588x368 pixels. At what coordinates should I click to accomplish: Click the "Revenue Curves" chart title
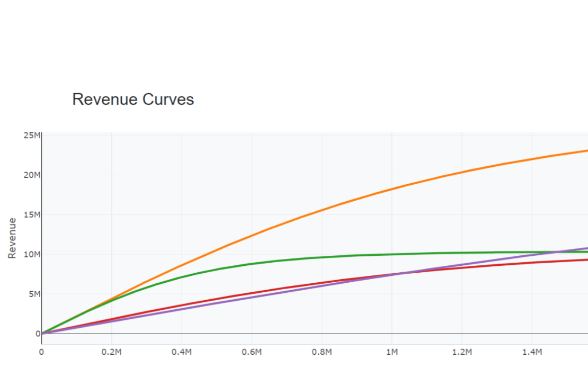(x=133, y=100)
